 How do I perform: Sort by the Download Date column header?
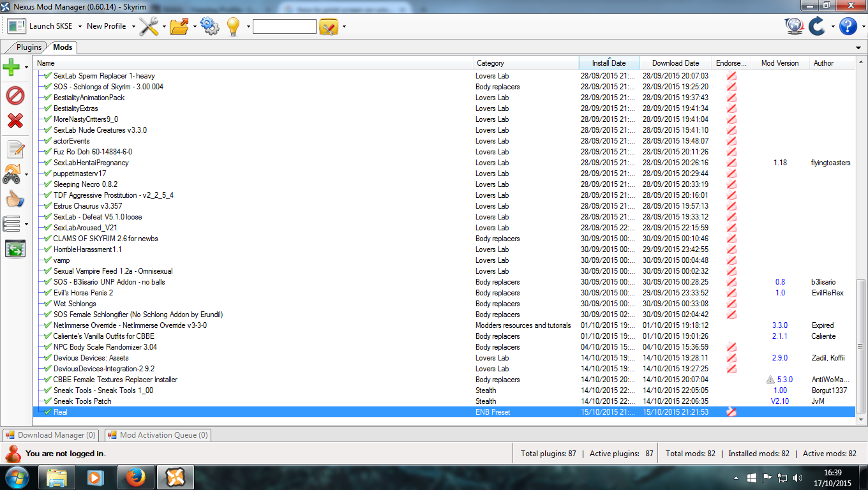(x=675, y=63)
